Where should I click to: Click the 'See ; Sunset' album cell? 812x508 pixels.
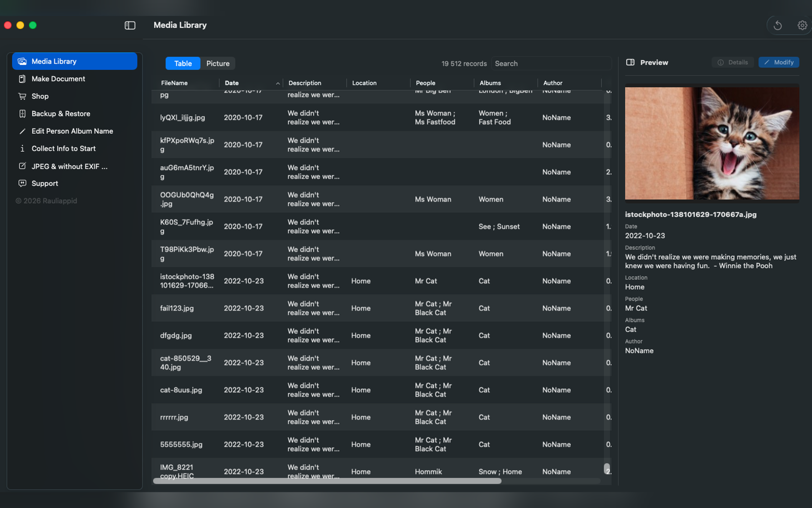click(499, 227)
